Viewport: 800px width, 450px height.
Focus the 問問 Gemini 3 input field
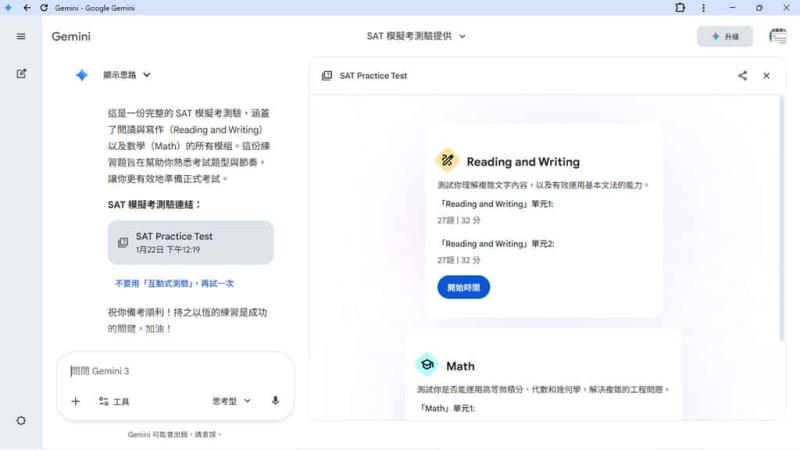[175, 371]
